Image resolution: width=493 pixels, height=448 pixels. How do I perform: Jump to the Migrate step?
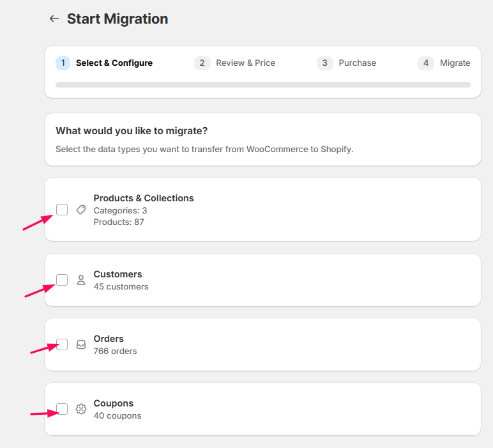[x=455, y=63]
